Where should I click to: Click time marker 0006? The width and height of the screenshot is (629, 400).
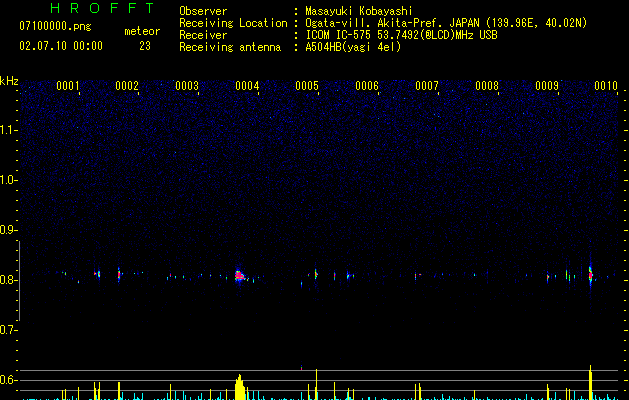[367, 86]
